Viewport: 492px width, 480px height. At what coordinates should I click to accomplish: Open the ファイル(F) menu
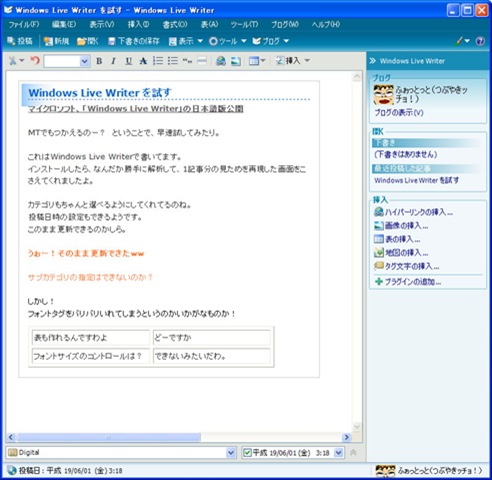coord(24,24)
